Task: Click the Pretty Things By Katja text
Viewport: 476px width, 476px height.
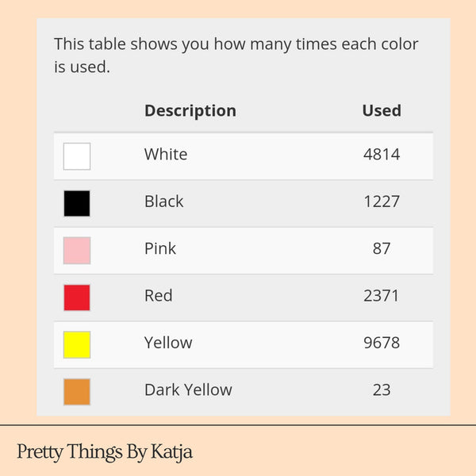Action: [105, 452]
